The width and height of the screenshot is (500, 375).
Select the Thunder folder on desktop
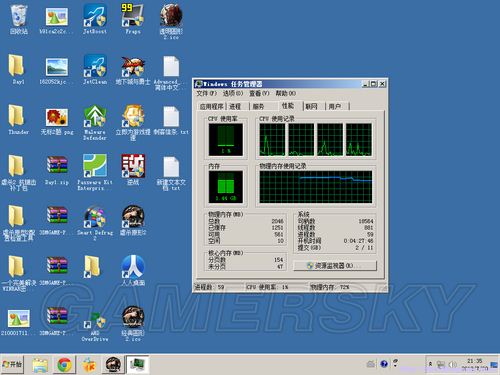(18, 120)
